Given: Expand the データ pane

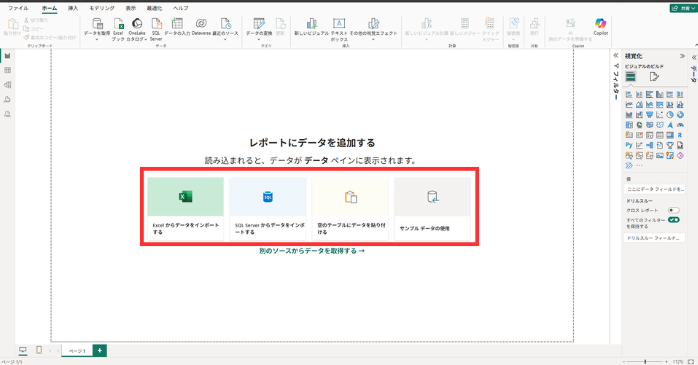Looking at the screenshot, I should click(694, 57).
